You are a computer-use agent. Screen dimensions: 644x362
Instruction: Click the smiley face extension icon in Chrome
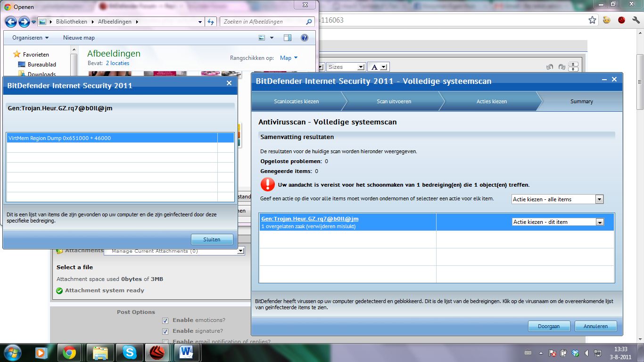pyautogui.click(x=607, y=20)
